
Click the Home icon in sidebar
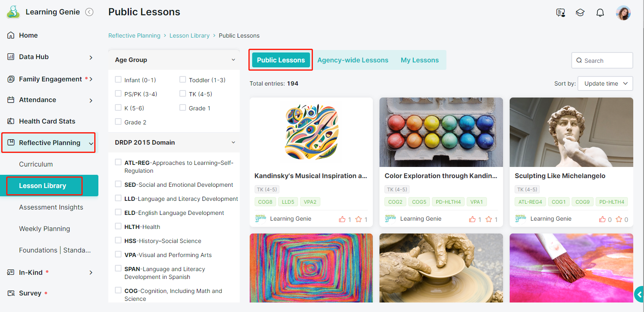[x=11, y=35]
